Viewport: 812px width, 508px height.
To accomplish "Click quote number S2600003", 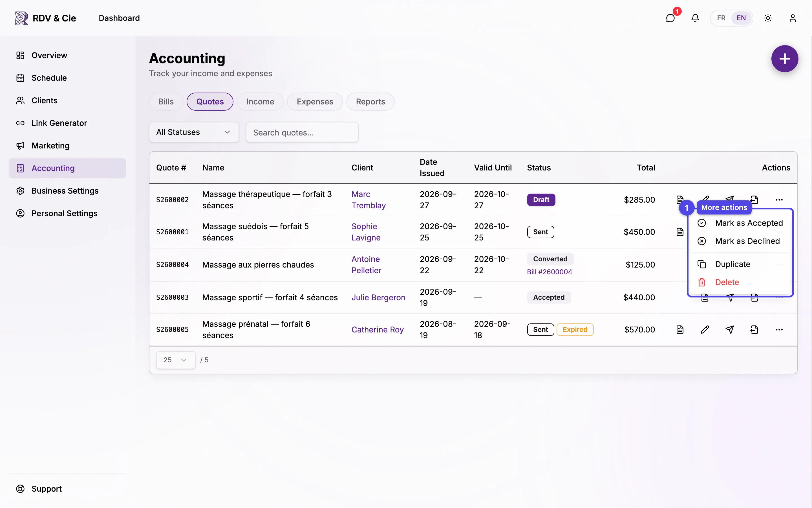I will point(172,297).
